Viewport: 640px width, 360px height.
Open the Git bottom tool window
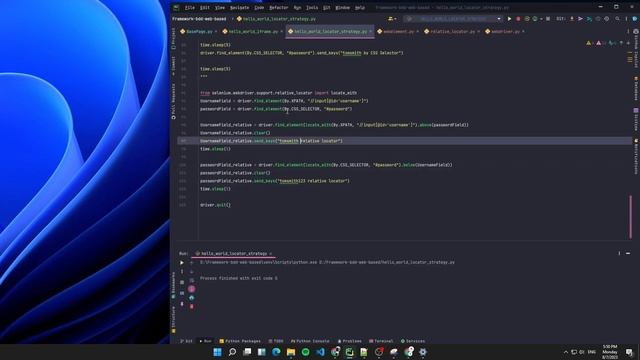186,341
